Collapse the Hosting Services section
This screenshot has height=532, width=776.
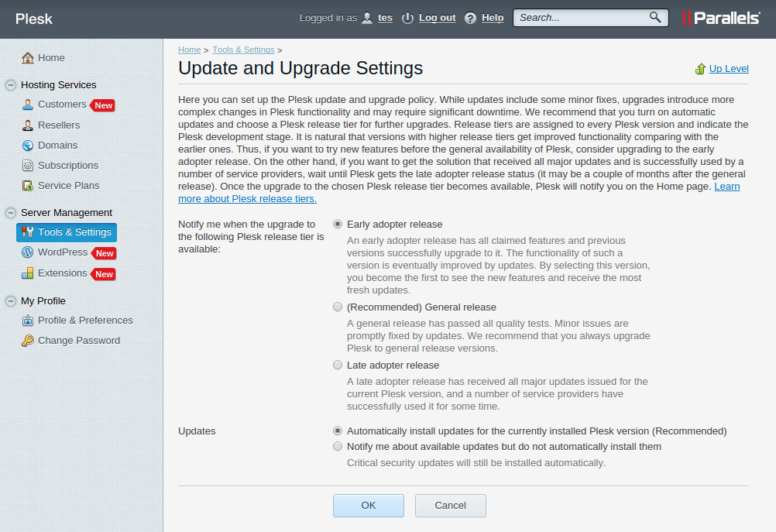[x=10, y=85]
